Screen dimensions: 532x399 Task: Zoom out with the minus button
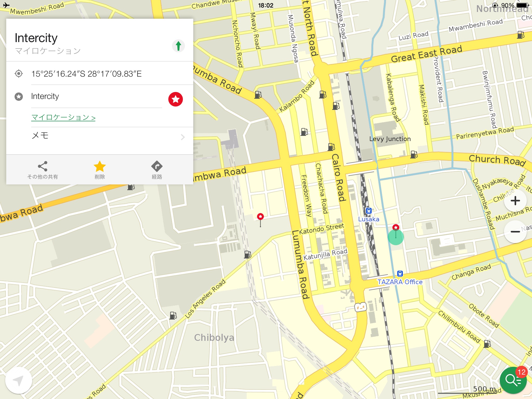[515, 231]
